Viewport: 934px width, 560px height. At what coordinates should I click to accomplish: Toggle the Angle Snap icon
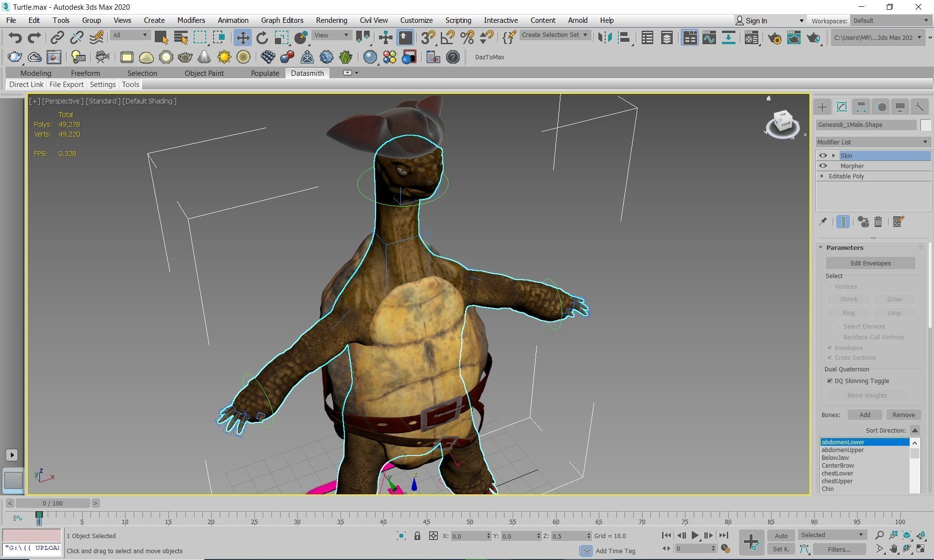coord(447,37)
